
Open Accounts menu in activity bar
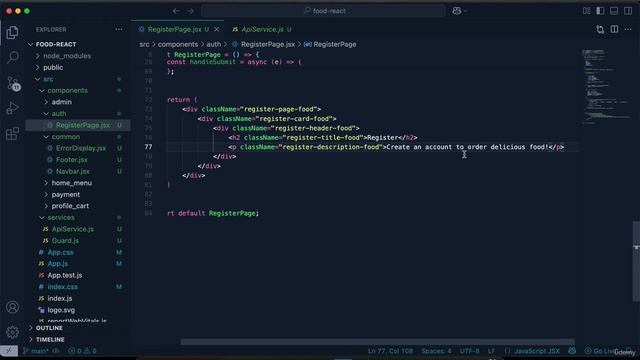pos(12,307)
